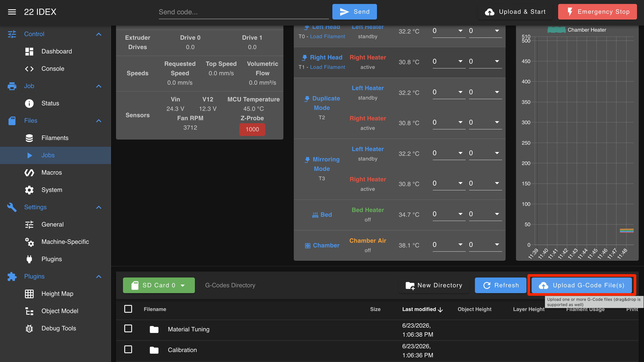Click the Machine-Specific double gear icon

tap(29, 242)
